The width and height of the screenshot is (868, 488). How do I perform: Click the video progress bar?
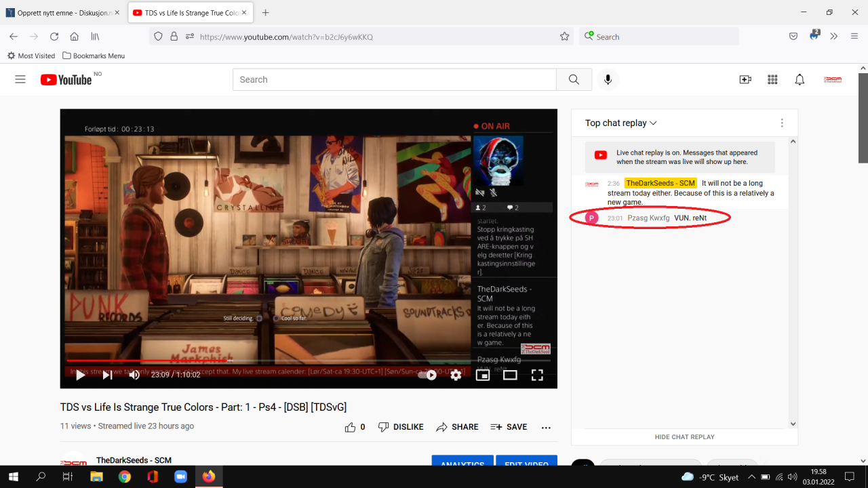(271, 361)
